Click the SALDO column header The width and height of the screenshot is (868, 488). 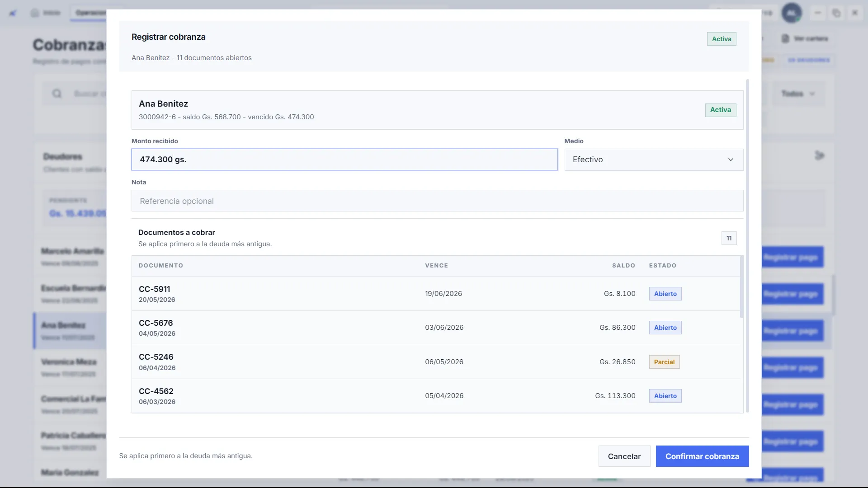623,266
